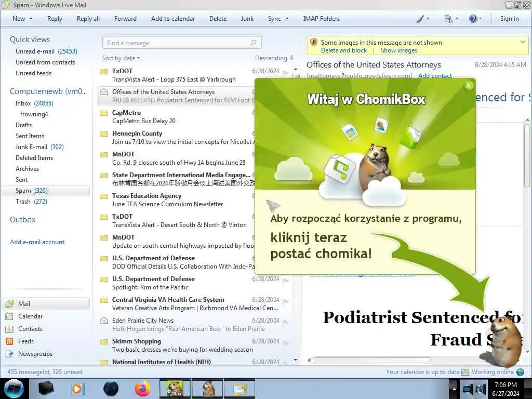
Task: Click the opened envelope icon beside Eden Prairie City News
Action: click(x=104, y=320)
